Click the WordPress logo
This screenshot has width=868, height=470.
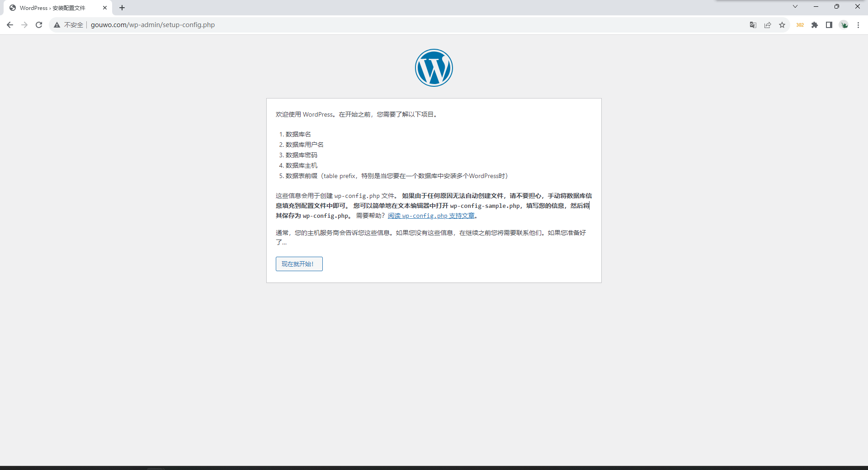[434, 68]
